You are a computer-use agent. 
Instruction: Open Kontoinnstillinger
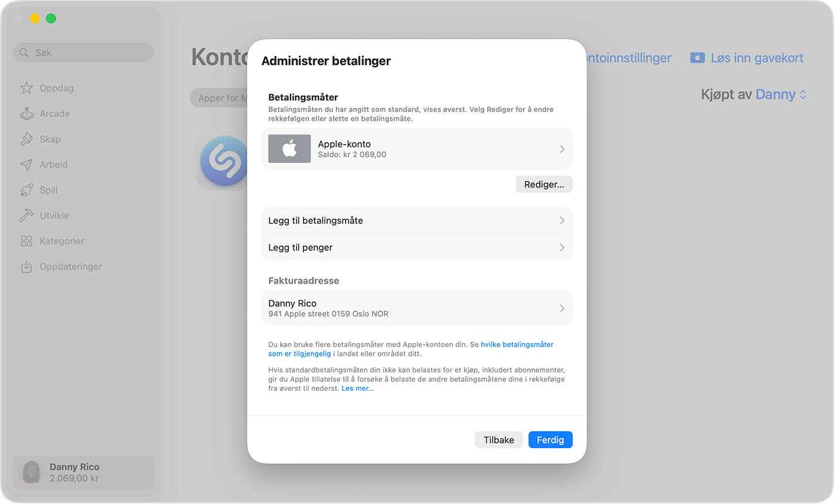(x=628, y=58)
